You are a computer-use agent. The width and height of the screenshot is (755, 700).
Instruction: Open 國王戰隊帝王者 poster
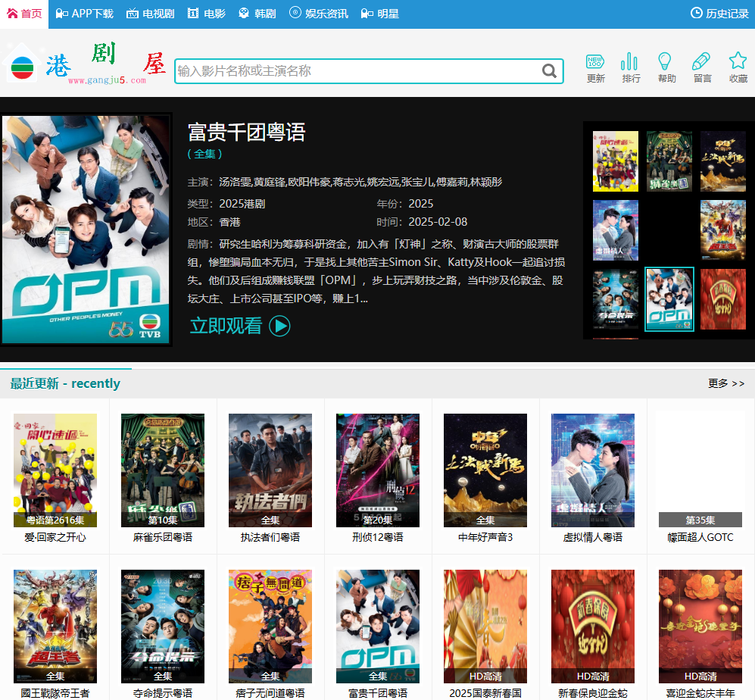(x=55, y=627)
